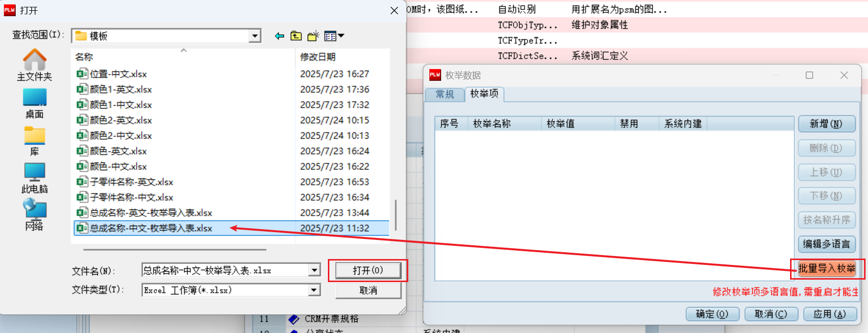Click the file list vertical scrollbar
This screenshot has height=333, width=868.
point(395,214)
